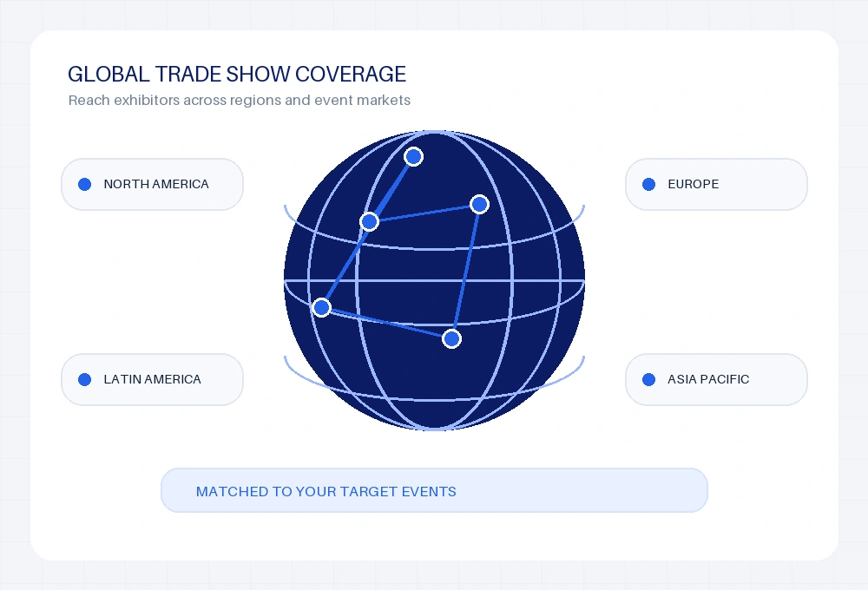Click the thick line from the top node
868x590 pixels.
391,189
